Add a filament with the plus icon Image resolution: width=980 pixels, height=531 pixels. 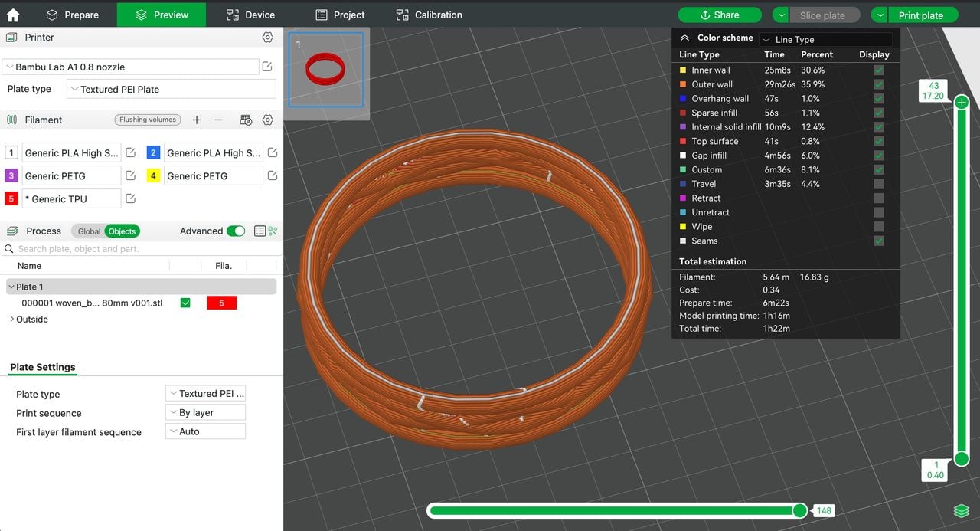pyautogui.click(x=197, y=120)
